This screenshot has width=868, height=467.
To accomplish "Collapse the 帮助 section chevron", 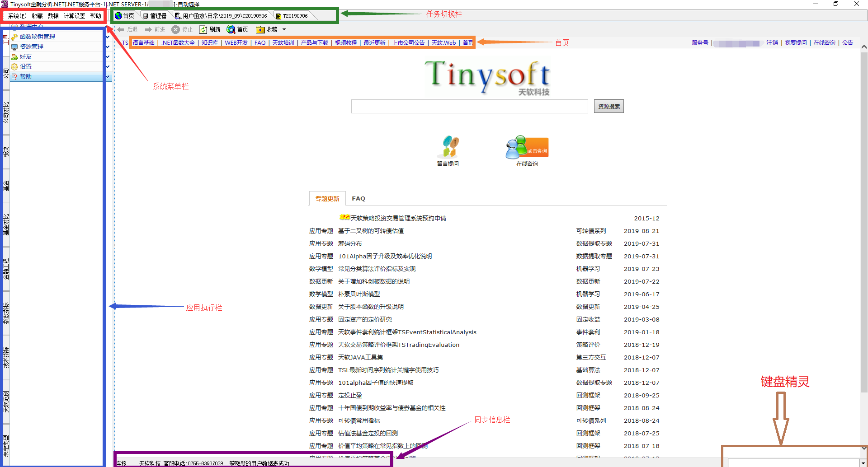I will coord(108,76).
